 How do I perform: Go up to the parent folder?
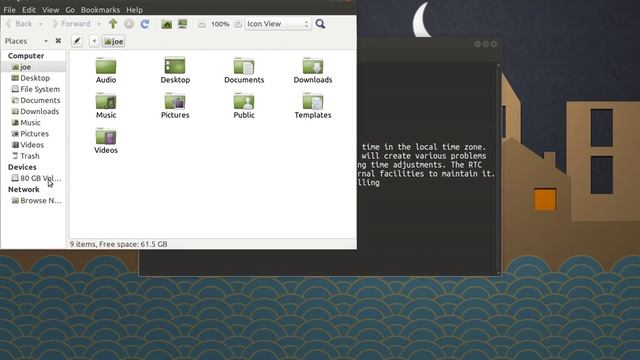pyautogui.click(x=113, y=24)
